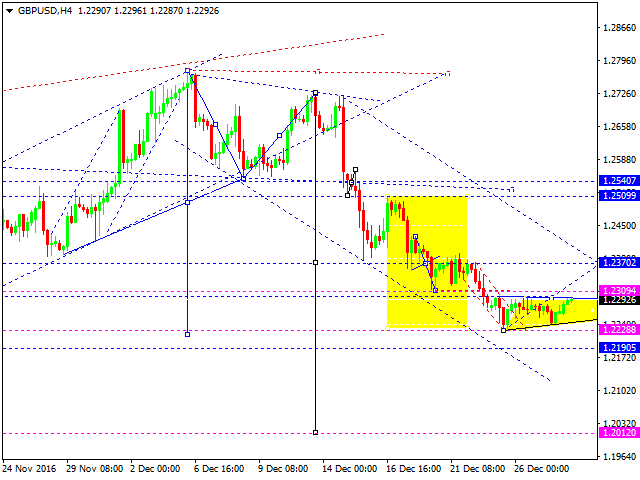
Task: Click the current price 1.22926 label
Action: coord(619,300)
